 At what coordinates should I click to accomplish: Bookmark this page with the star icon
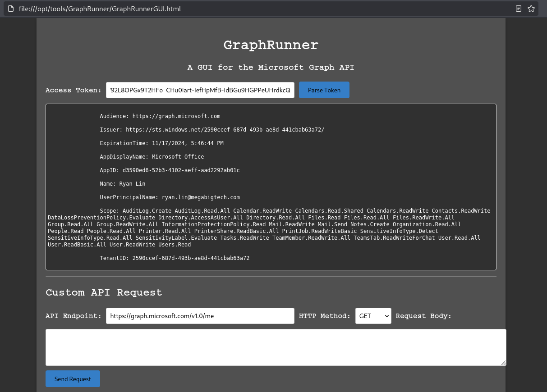click(x=531, y=9)
